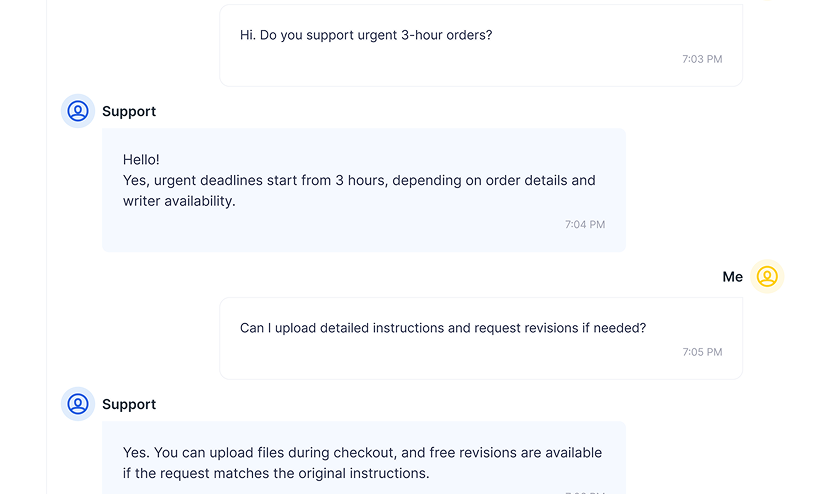This screenshot has width=826, height=494.
Task: Click the Support avatar above the upload files reply
Action: [78, 404]
